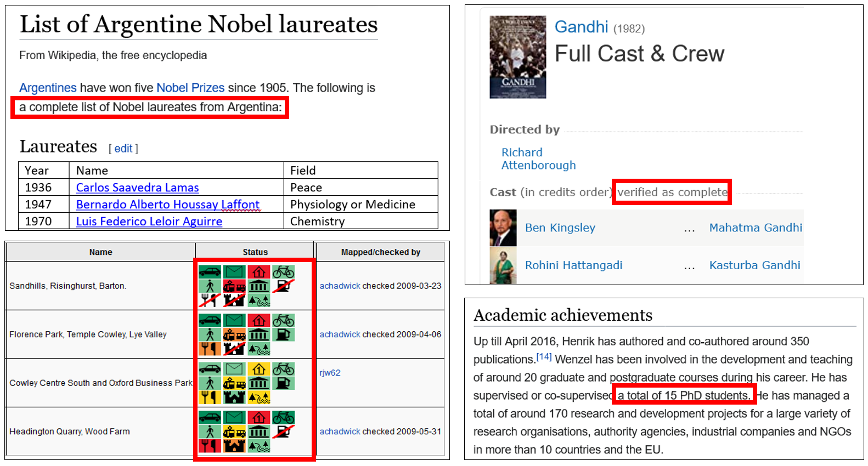Click the yellow tram and bus icon, Cowley Centre row
The width and height of the screenshot is (868, 466).
tap(234, 383)
